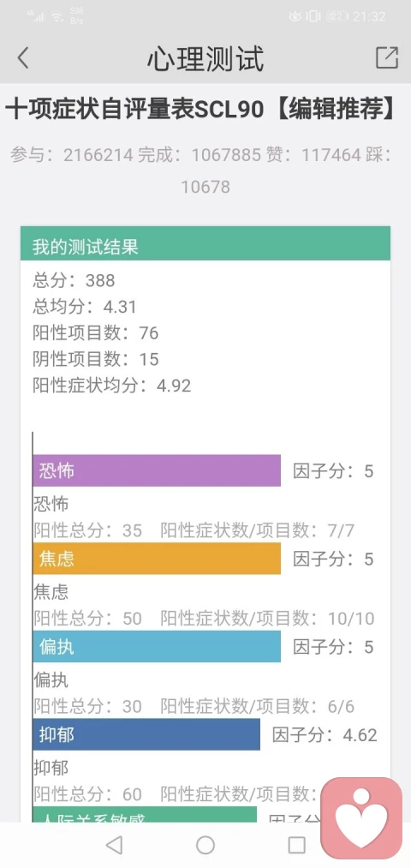411x868 pixels.
Task: Select the purple 恐怖 factor bar
Action: point(157,470)
